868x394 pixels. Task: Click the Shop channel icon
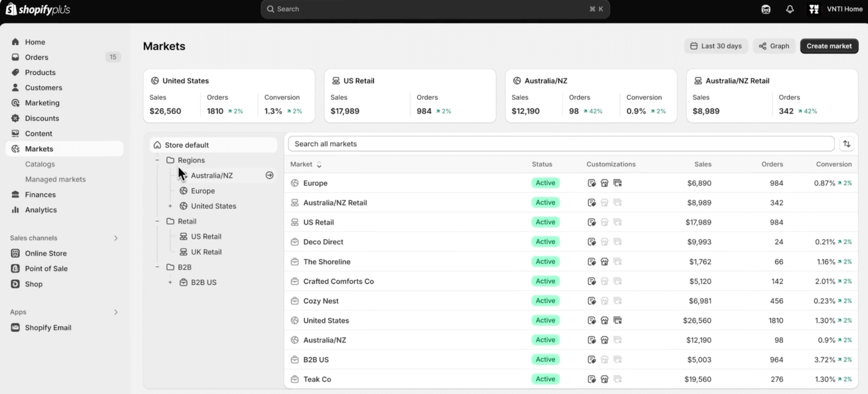[x=15, y=284]
